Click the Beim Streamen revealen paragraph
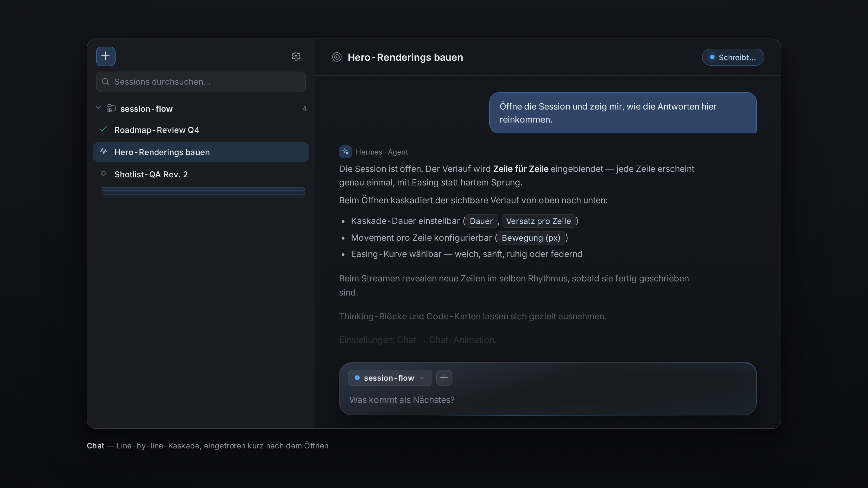This screenshot has width=868, height=488. tap(514, 285)
